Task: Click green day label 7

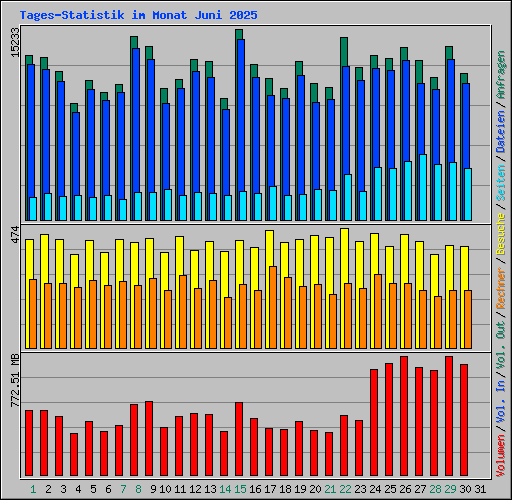Action: coord(123,489)
